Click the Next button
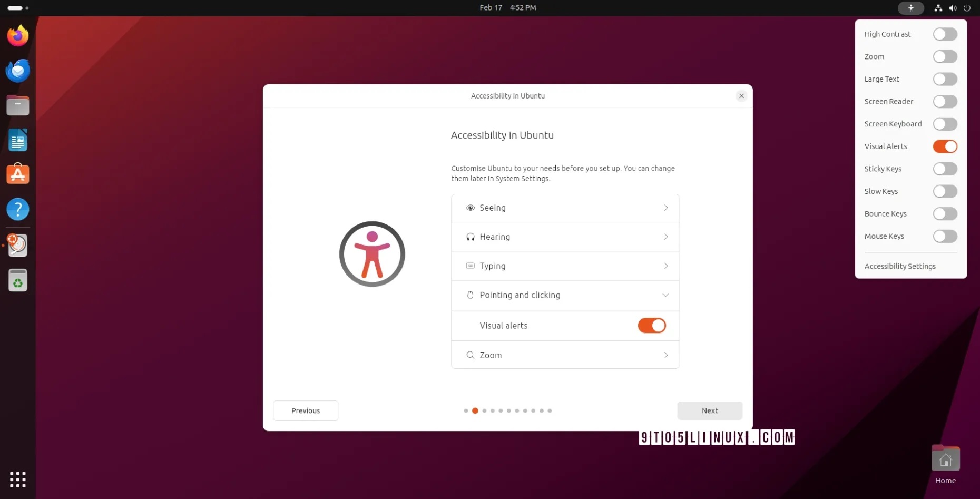This screenshot has width=980, height=499. (x=710, y=410)
